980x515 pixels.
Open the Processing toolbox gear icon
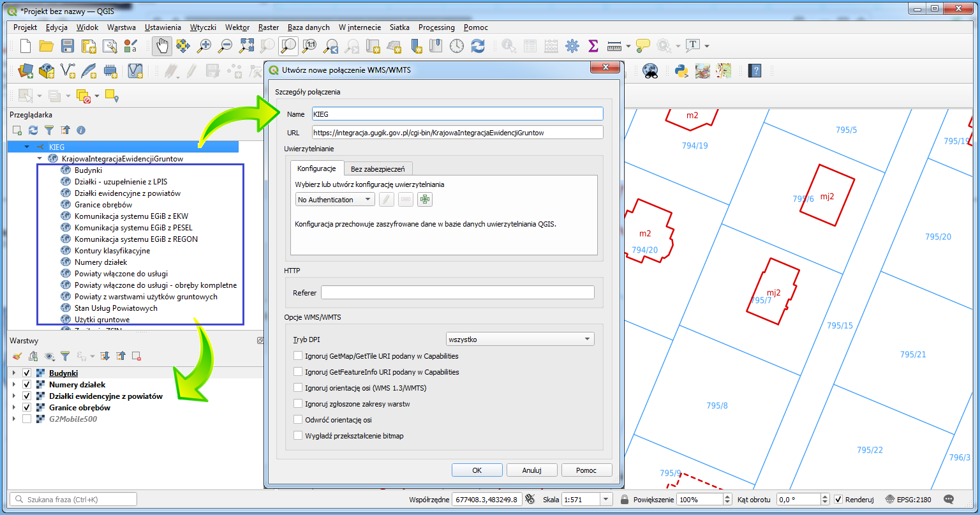pyautogui.click(x=572, y=46)
